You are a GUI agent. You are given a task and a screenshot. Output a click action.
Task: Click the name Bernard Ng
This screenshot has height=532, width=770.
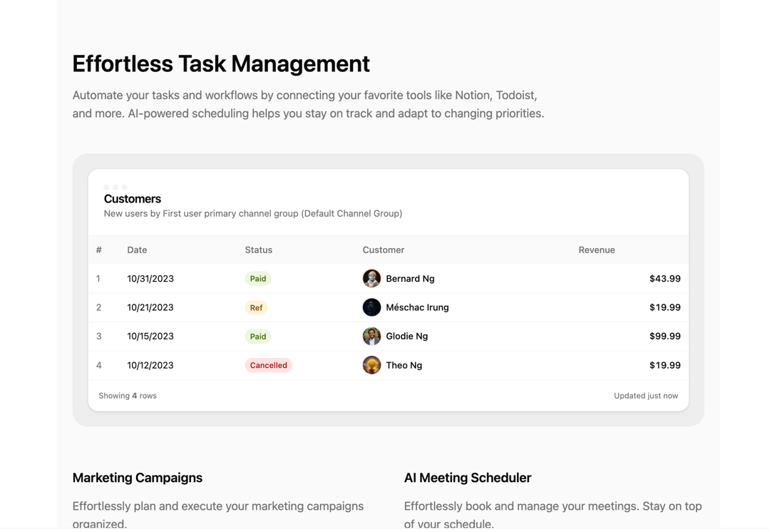tap(410, 279)
